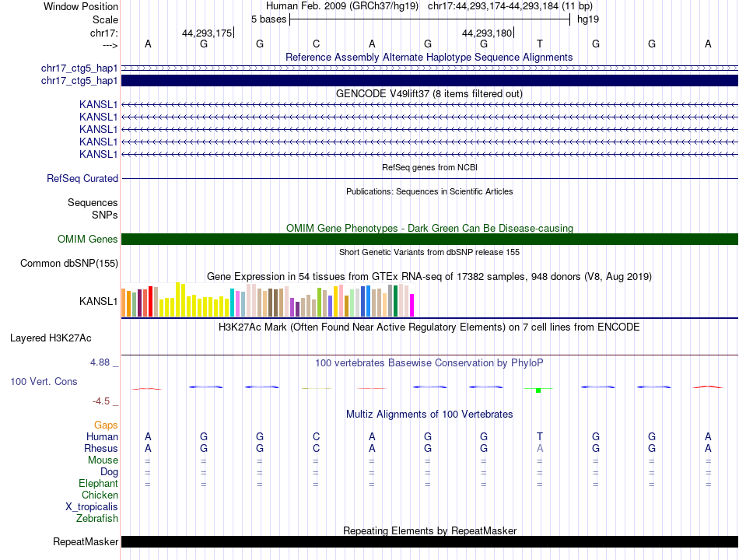Image resolution: width=739 pixels, height=560 pixels.
Task: Select the Layered H3K27Ac track label
Action: [51, 338]
